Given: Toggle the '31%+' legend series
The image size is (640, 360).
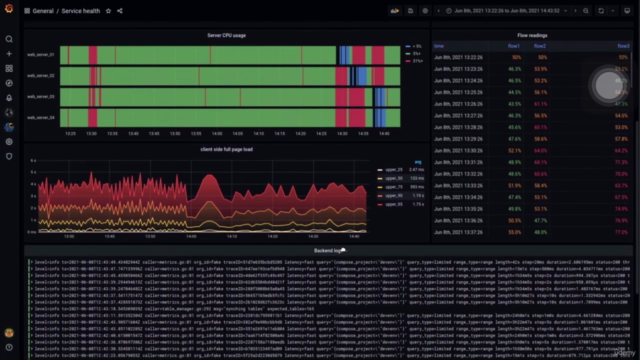Looking at the screenshot, I should tap(414, 61).
